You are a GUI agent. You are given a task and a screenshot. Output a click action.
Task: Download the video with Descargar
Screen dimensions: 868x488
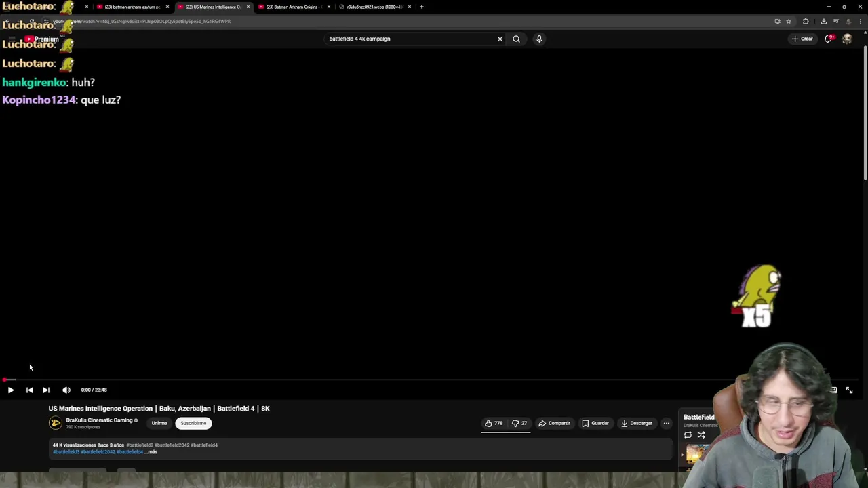(x=637, y=423)
